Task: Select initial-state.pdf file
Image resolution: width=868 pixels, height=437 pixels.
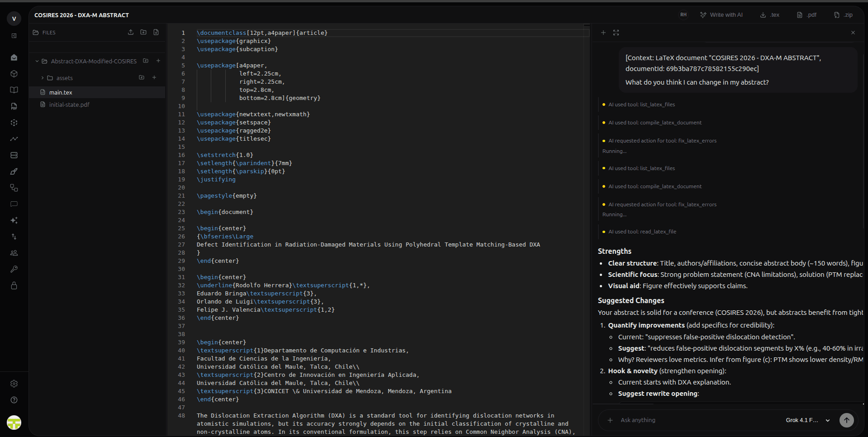Action: [69, 104]
